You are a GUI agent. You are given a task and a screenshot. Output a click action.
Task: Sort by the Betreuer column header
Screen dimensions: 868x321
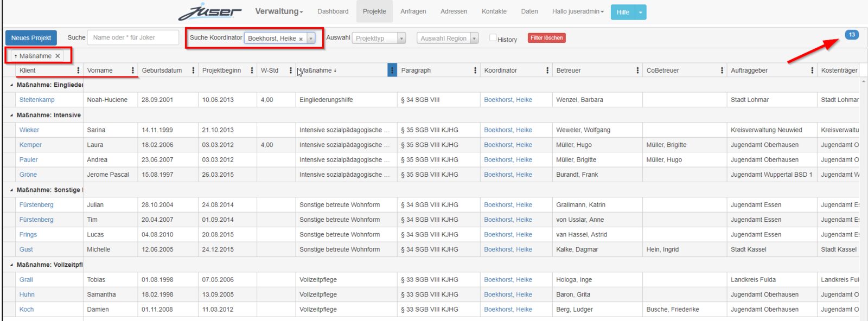569,70
